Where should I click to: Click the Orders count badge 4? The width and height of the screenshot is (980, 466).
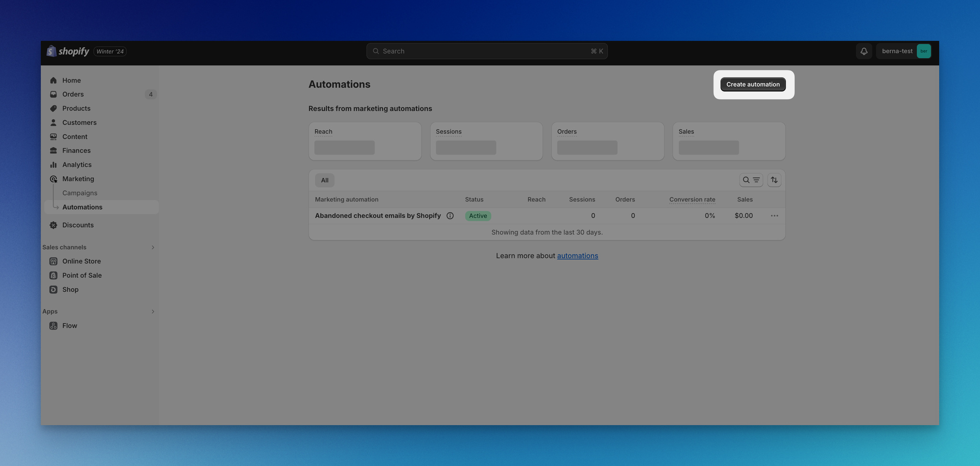coord(151,94)
